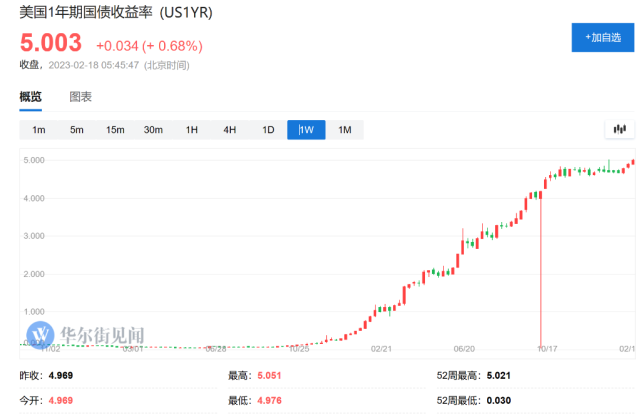This screenshot has height=414, width=641.
Task: Click the 昨收 value 4.969
Action: 60,376
